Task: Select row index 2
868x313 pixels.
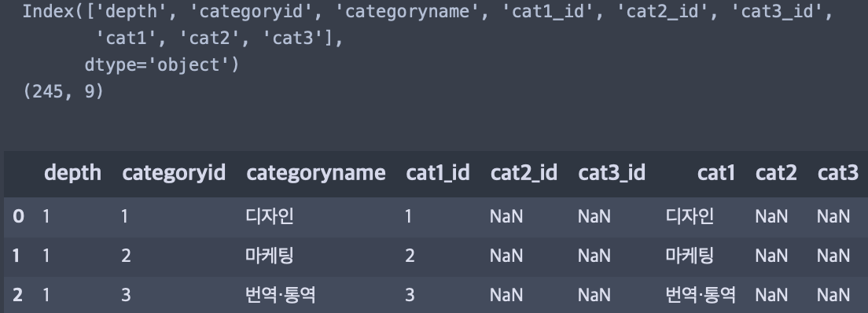Action: (x=18, y=295)
